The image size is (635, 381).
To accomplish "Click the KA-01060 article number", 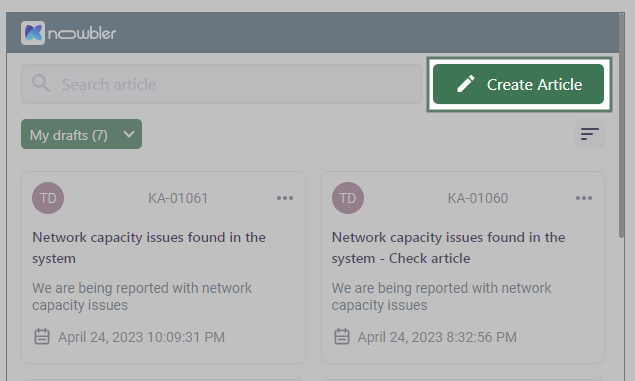I will click(x=477, y=198).
